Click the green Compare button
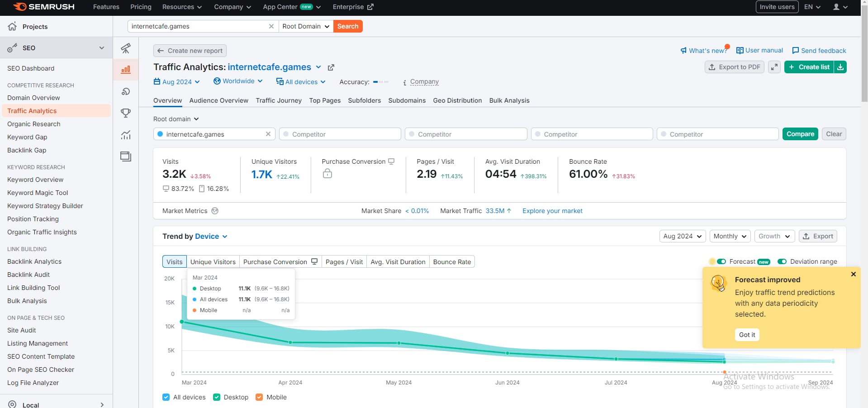868x408 pixels. (x=800, y=134)
